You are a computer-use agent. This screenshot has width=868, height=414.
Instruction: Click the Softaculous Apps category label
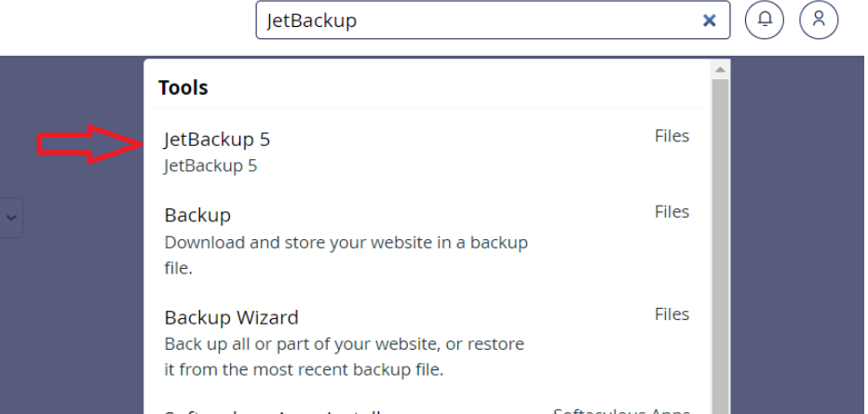(x=621, y=410)
